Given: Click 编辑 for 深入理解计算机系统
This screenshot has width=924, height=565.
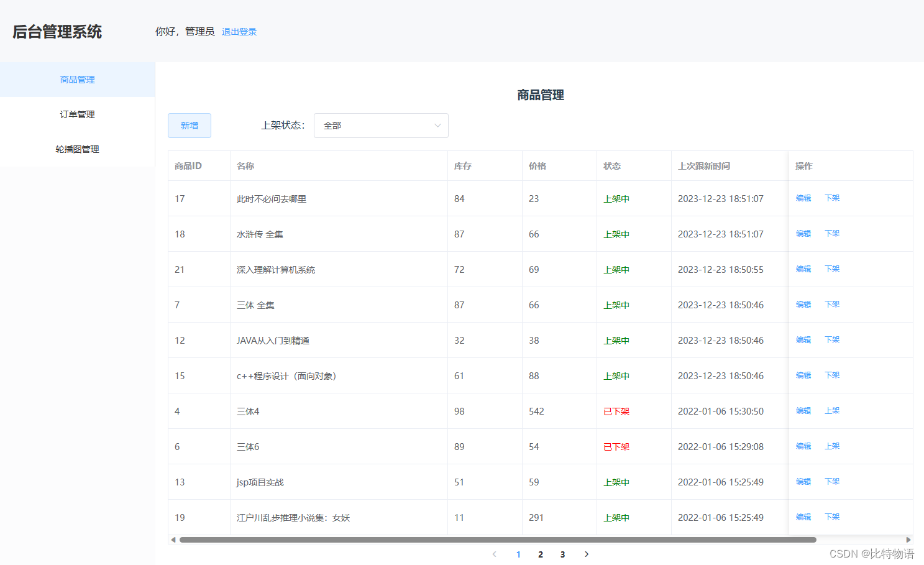Looking at the screenshot, I should click(x=803, y=269).
